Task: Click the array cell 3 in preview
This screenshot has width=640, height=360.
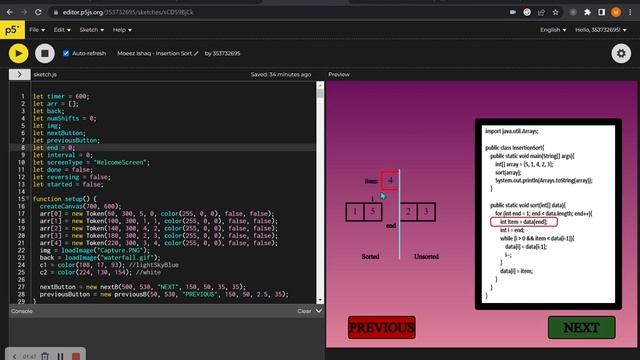Action: point(426,211)
